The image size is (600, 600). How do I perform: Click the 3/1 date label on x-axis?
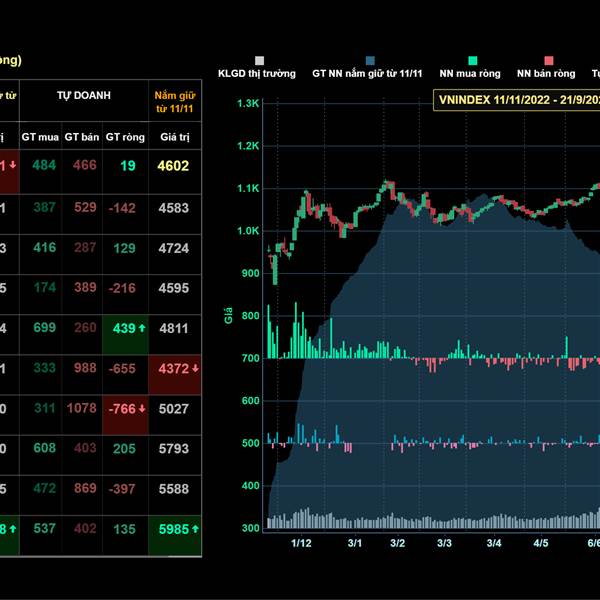(x=355, y=543)
